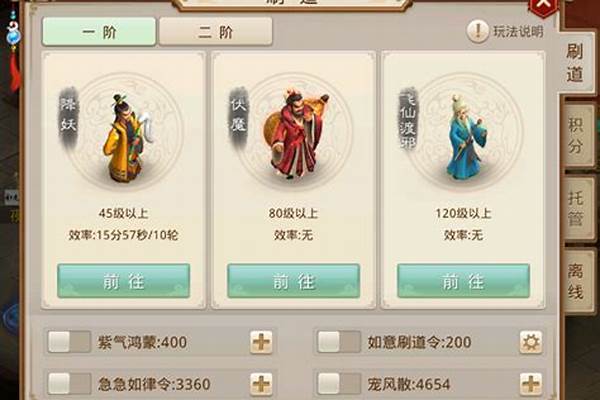The height and width of the screenshot is (400, 600).
Task: Switch to the 一阶 tab
Action: coord(99,32)
